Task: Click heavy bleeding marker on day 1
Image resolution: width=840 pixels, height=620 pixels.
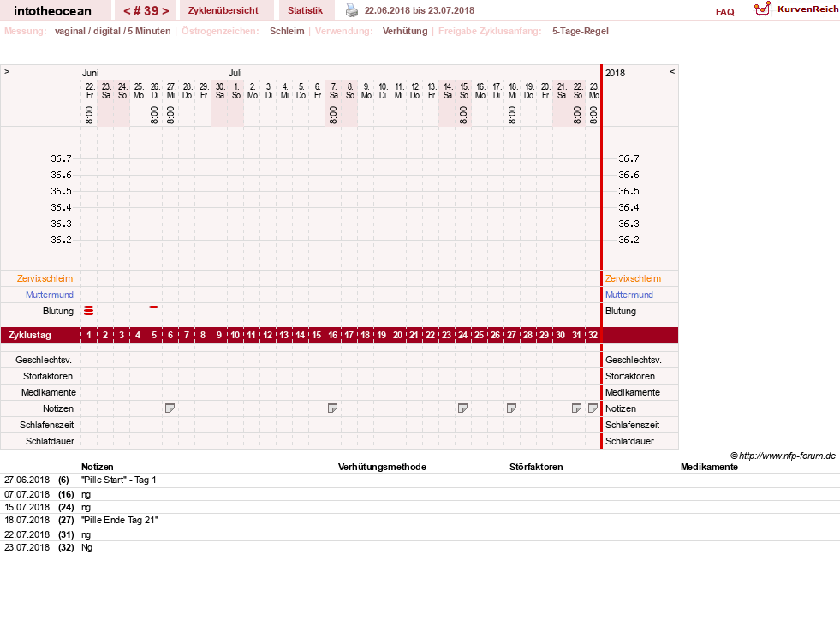Action: (x=89, y=311)
